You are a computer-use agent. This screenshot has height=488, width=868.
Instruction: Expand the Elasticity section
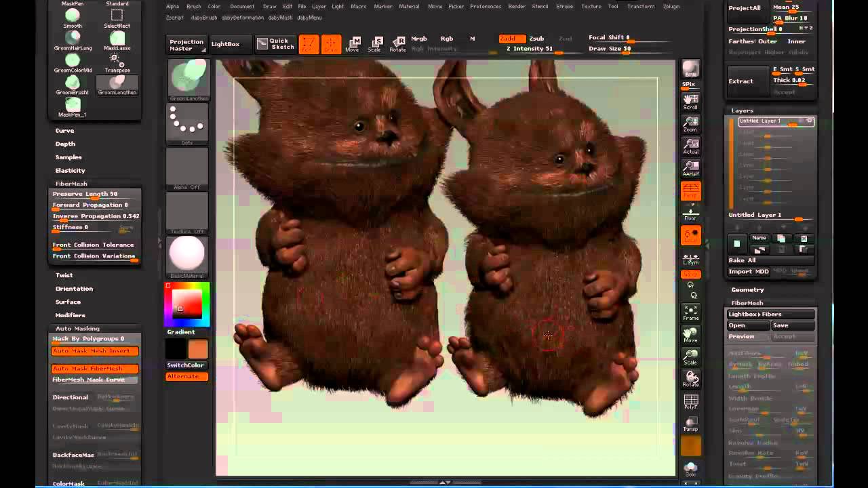click(71, 170)
